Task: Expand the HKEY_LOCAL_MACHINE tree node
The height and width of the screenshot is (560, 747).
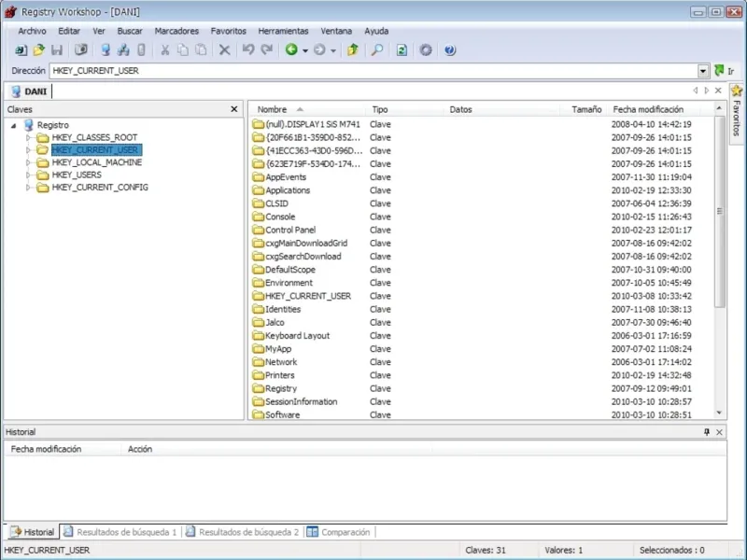Action: coord(28,162)
